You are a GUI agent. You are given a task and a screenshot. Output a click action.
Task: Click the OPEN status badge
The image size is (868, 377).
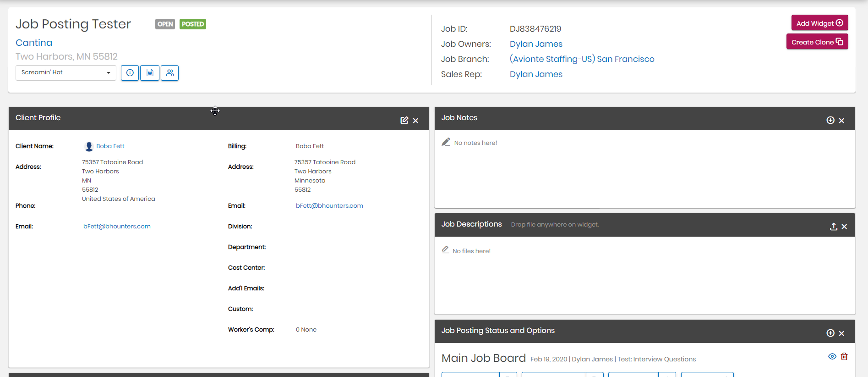tap(165, 24)
